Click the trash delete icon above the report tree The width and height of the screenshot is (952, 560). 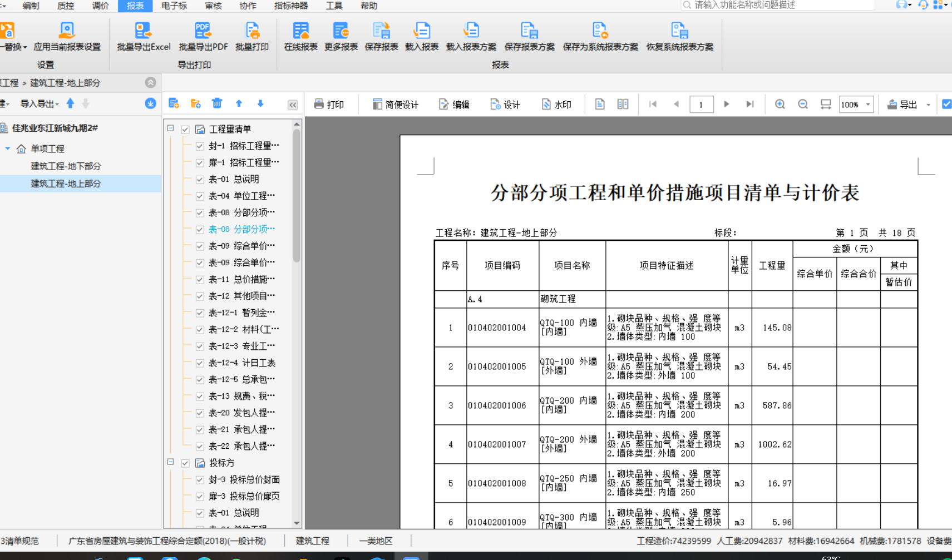(x=217, y=103)
